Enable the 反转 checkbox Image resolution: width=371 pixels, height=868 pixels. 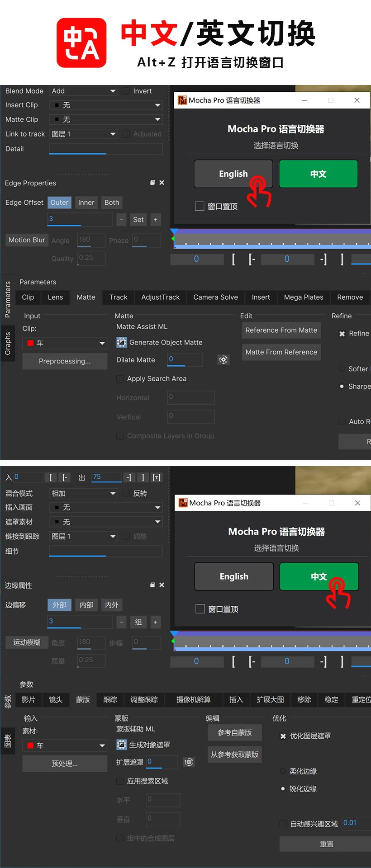click(x=126, y=493)
